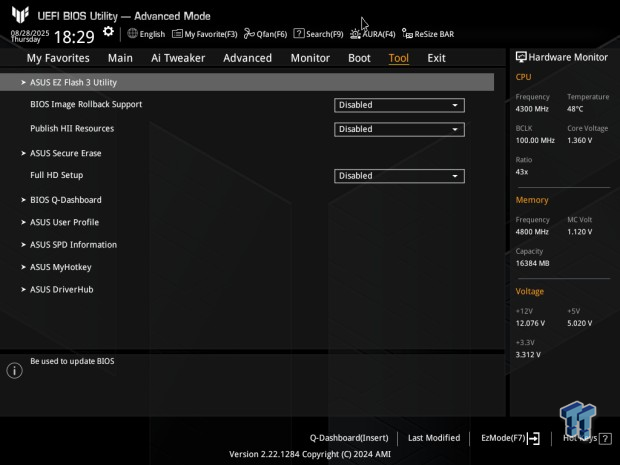This screenshot has width=620, height=465.
Task: Open BIOS Image Rollback Support dropdown
Action: click(x=399, y=105)
